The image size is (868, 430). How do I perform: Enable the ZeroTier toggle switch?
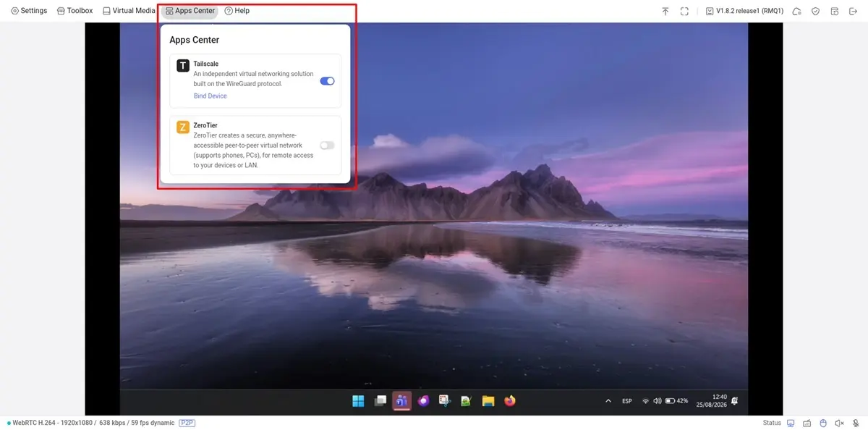327,146
